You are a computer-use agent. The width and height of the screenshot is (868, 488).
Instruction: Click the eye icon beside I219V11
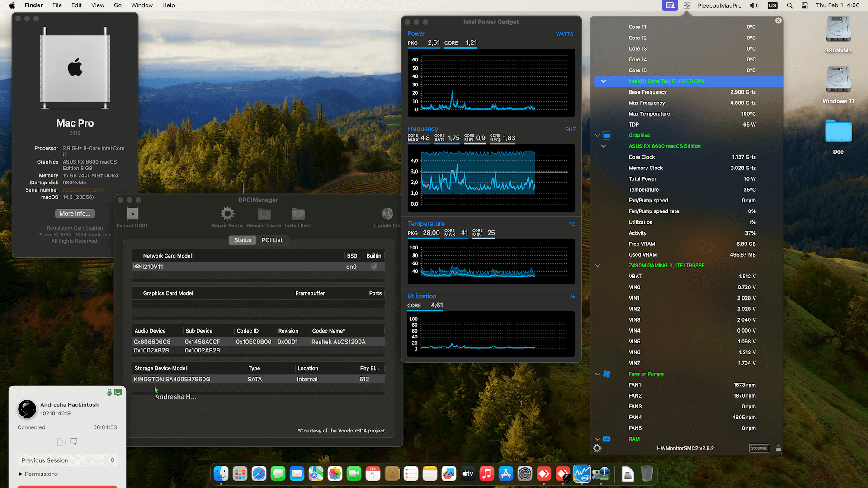(137, 267)
